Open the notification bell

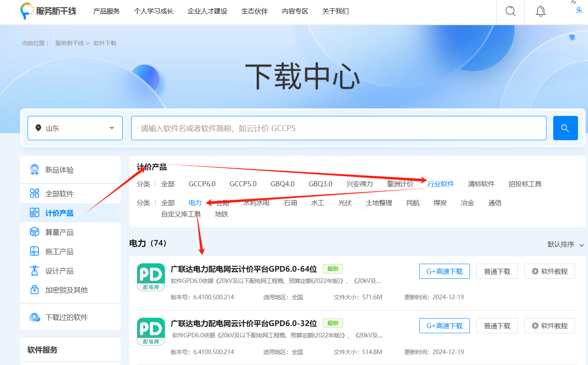pos(541,11)
